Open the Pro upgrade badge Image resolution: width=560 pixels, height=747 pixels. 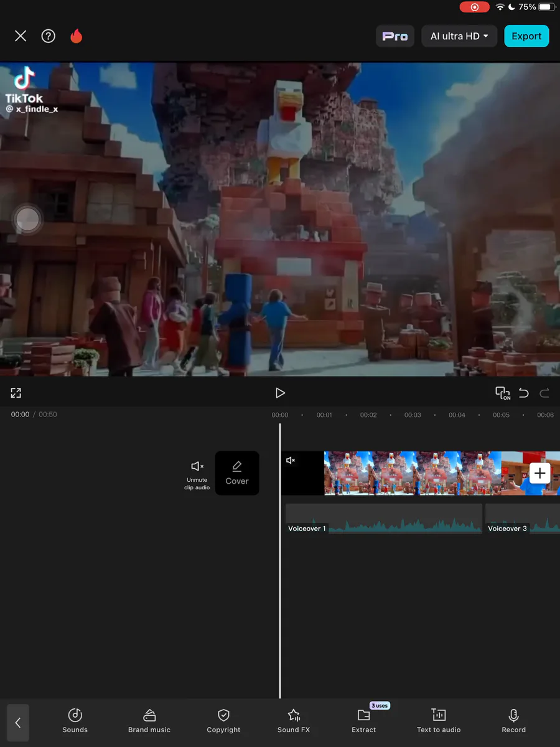point(395,36)
